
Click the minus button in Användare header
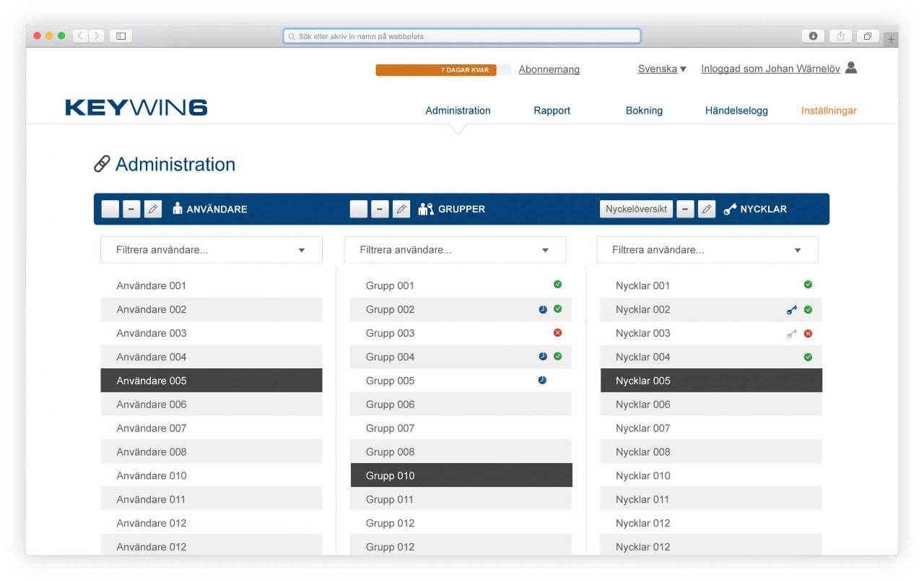(x=131, y=209)
